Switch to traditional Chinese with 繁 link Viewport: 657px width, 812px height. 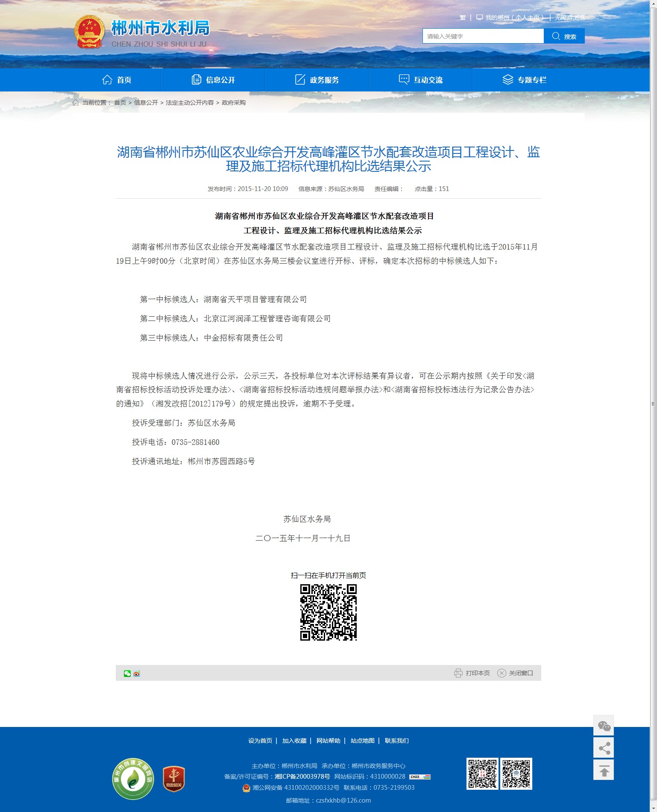463,18
